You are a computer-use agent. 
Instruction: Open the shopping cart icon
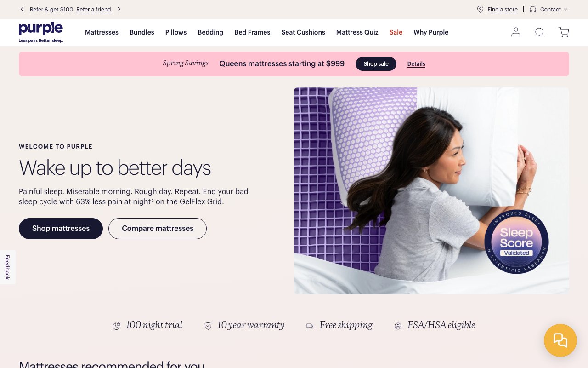[564, 32]
